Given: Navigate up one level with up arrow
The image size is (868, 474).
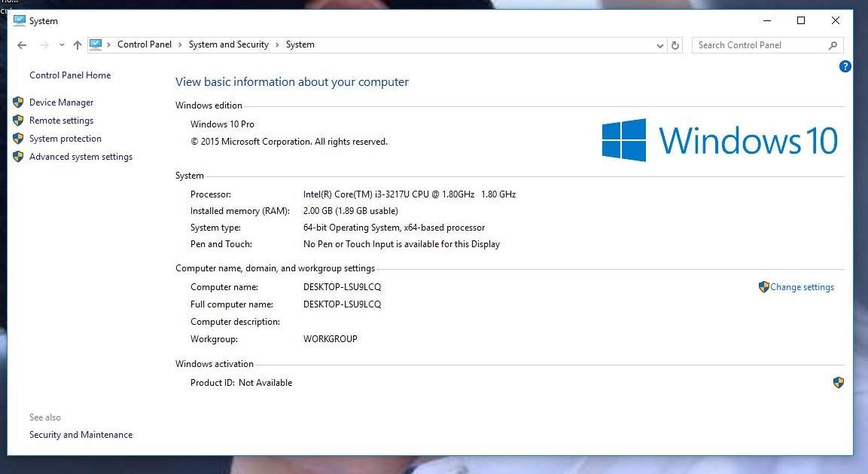Looking at the screenshot, I should point(77,45).
